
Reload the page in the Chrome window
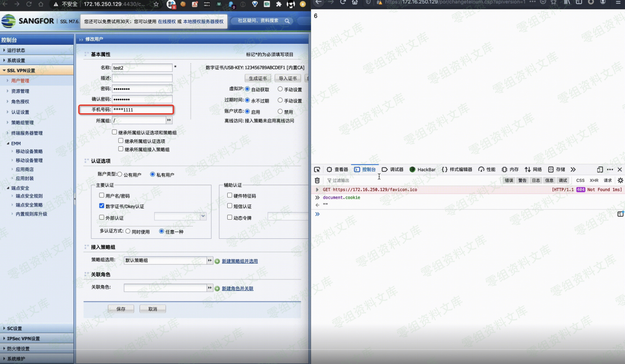(29, 4)
